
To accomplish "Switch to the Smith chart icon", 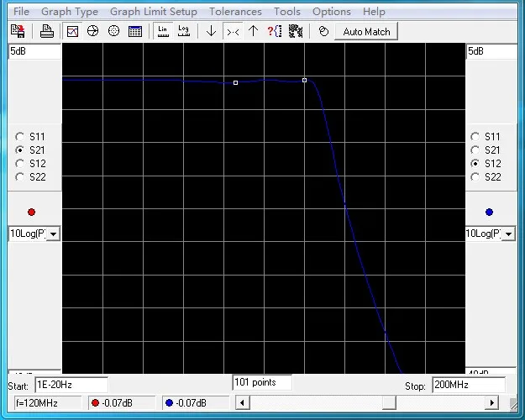I will (92, 31).
